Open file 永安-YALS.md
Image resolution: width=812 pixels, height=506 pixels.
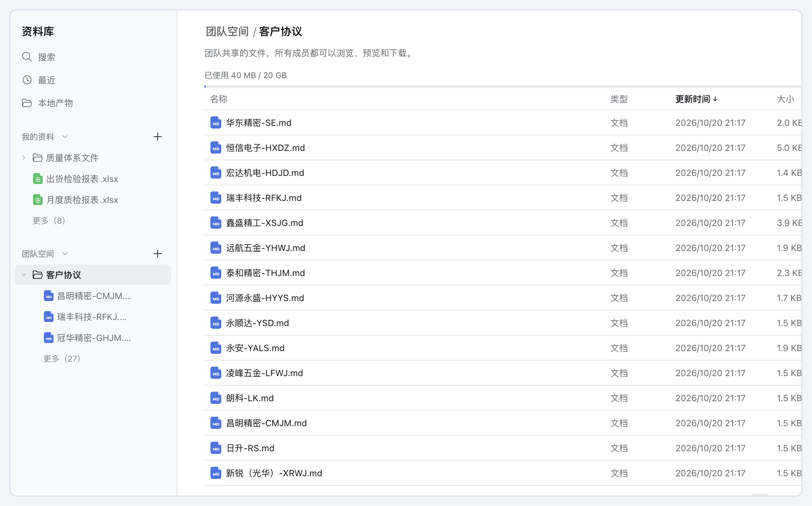[x=503, y=348]
